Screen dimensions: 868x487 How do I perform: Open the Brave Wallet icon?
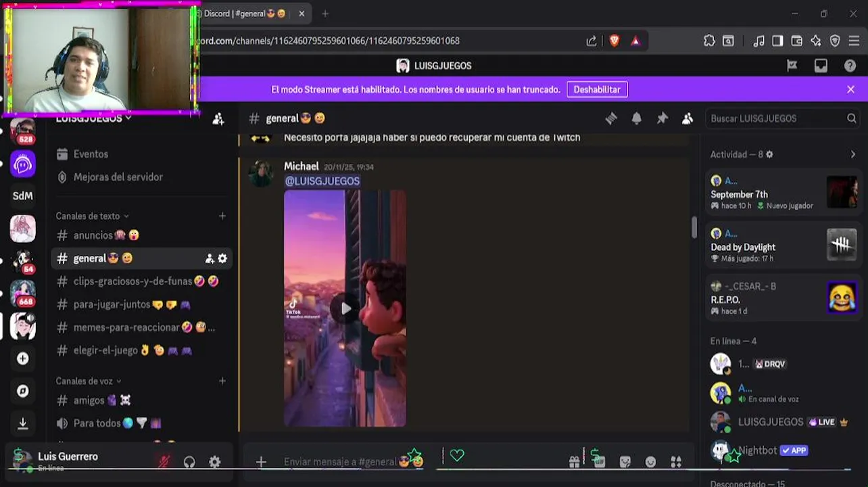[x=796, y=41]
